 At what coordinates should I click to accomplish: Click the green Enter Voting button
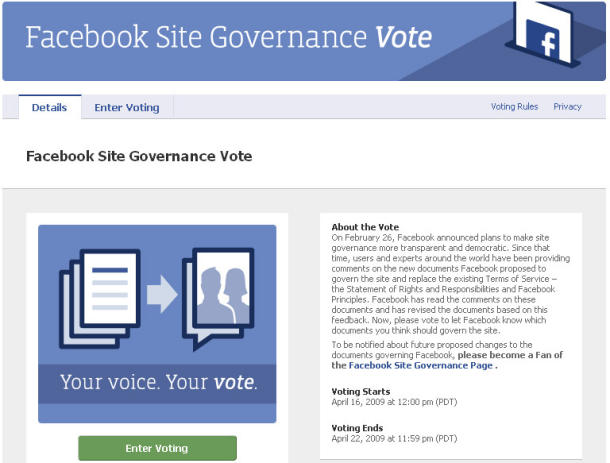tap(158, 448)
